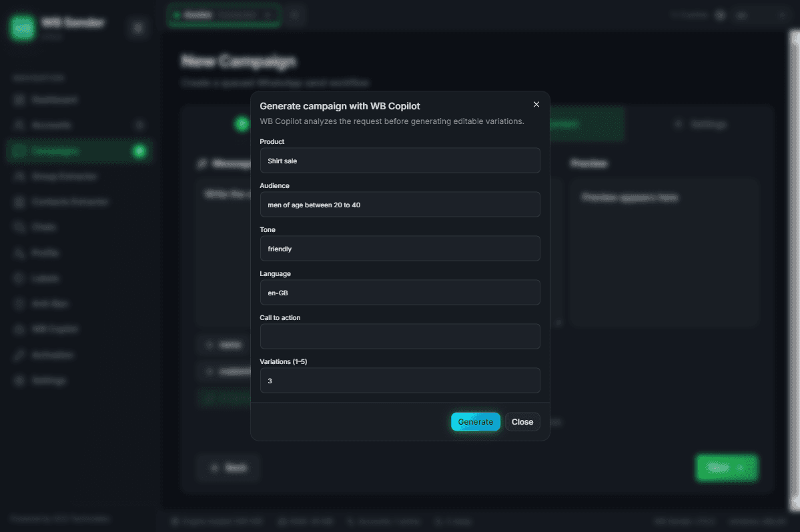The image size is (800, 532).
Task: Focus the empty Call to action field
Action: [x=400, y=336]
